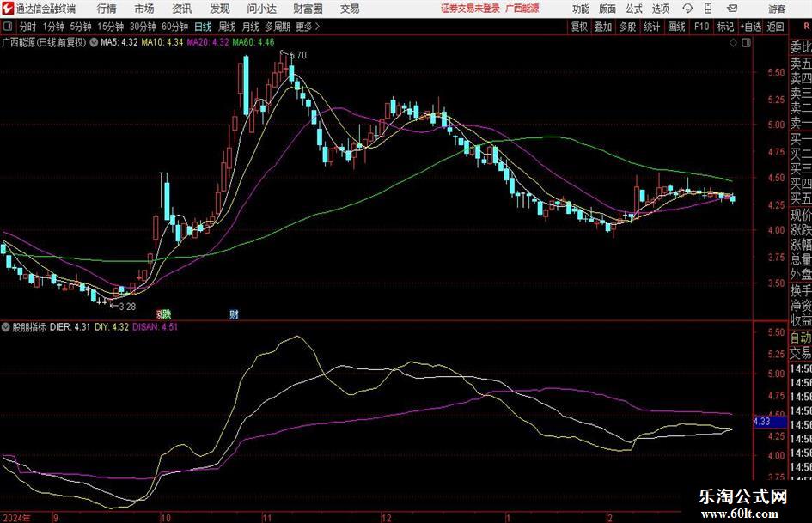Viewport: 812px width, 523px height.
Task: Open the 公式 menu
Action: pyautogui.click(x=634, y=9)
